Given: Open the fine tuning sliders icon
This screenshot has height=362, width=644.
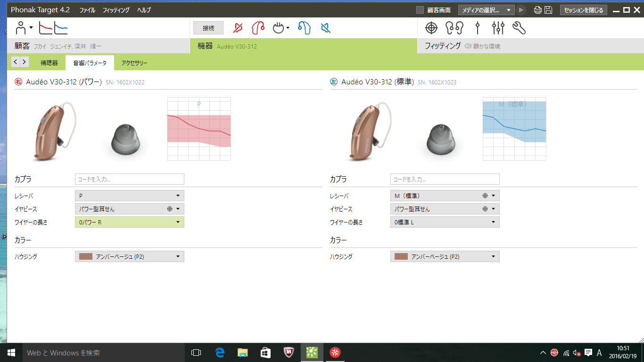Looking at the screenshot, I should point(498,28).
